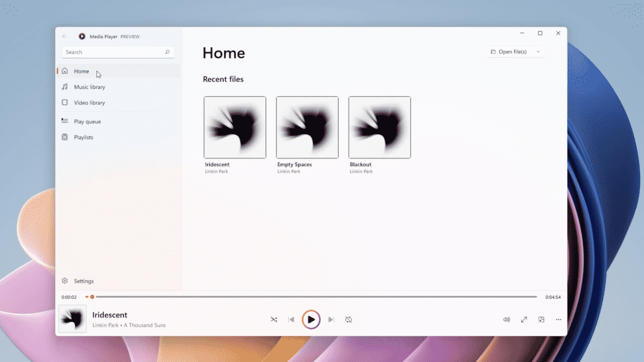
Task: Click total duration 0:04:54
Action: point(553,297)
